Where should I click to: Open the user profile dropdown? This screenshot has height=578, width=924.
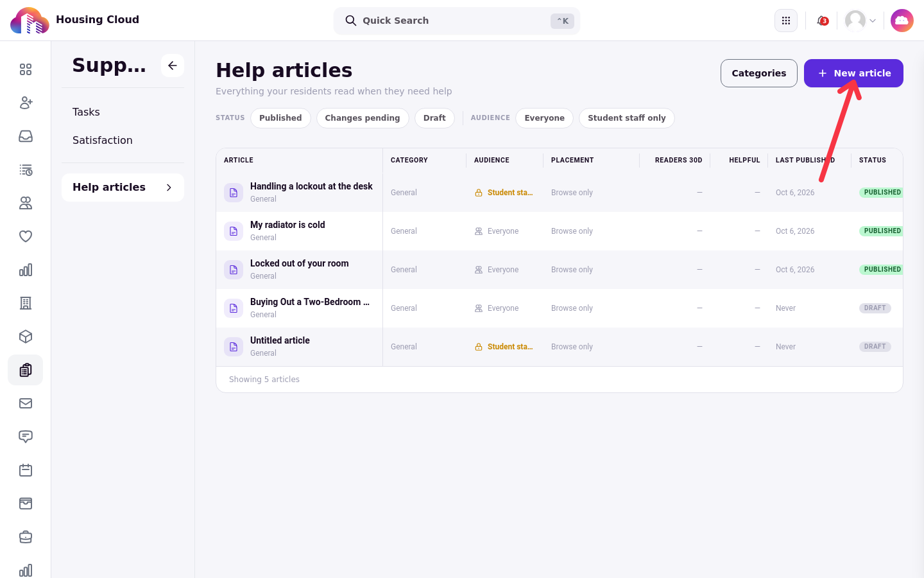pyautogui.click(x=860, y=21)
